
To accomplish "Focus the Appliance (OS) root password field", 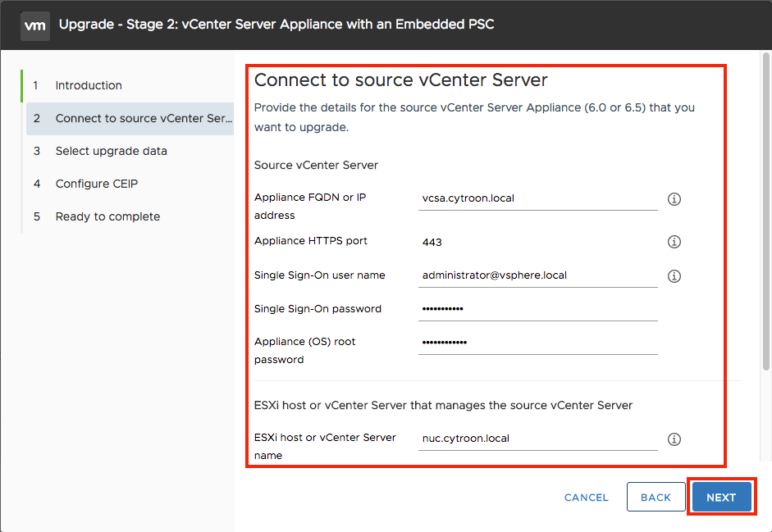I will 537,343.
